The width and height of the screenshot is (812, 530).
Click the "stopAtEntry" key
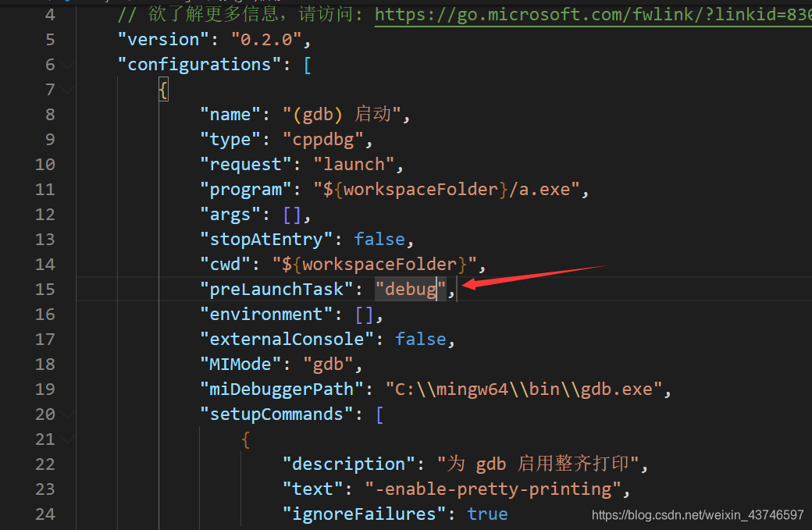click(266, 239)
